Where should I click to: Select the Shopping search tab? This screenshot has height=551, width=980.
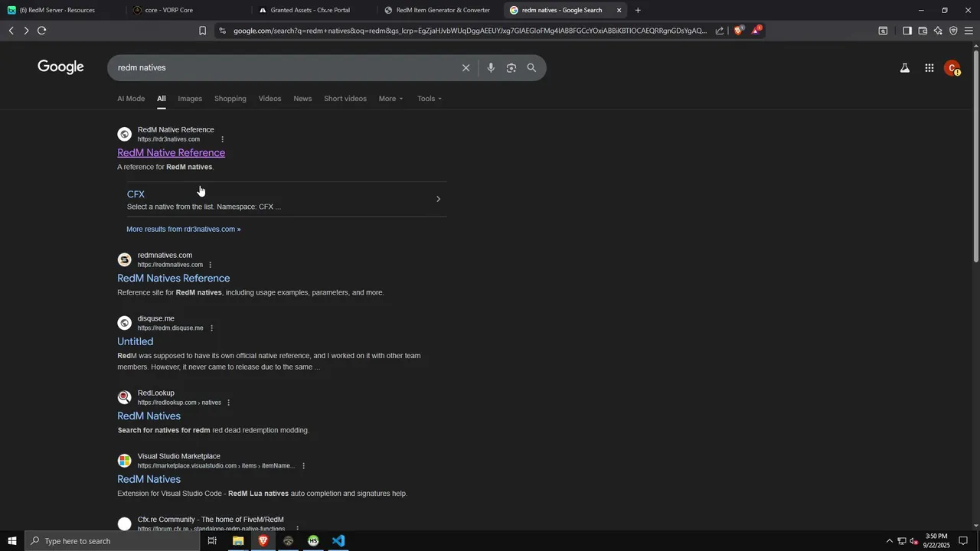[x=230, y=99]
